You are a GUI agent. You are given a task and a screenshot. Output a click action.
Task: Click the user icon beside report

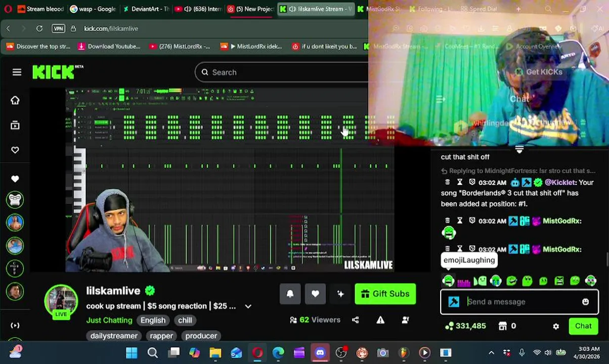[405, 320]
